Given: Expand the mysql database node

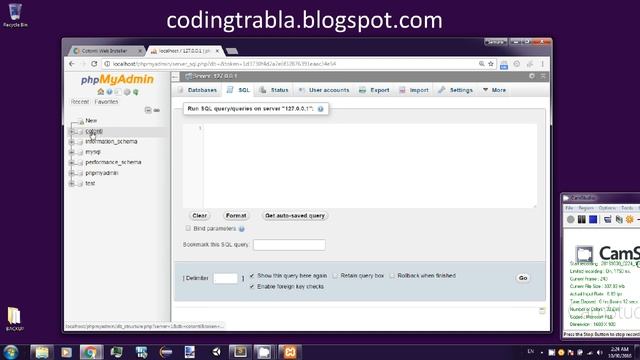Looking at the screenshot, I should coord(72,152).
